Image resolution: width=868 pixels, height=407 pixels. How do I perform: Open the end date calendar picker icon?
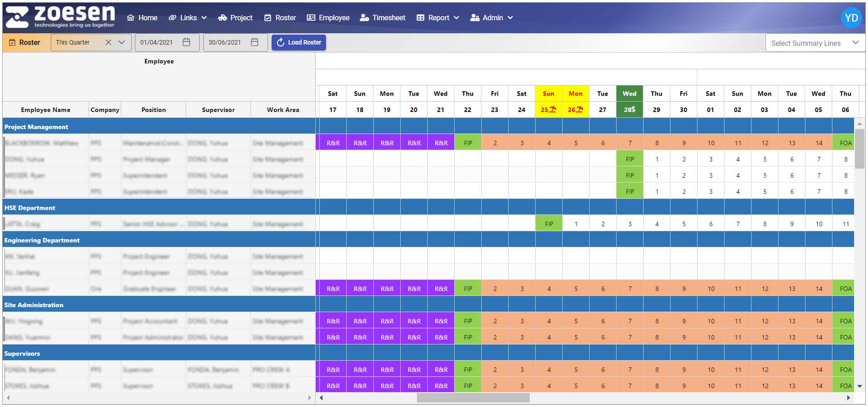[x=255, y=42]
